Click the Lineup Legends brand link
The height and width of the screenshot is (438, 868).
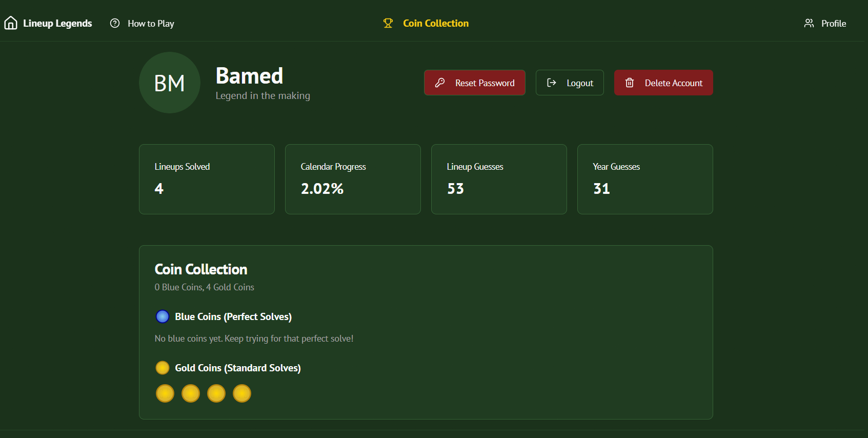click(x=57, y=24)
